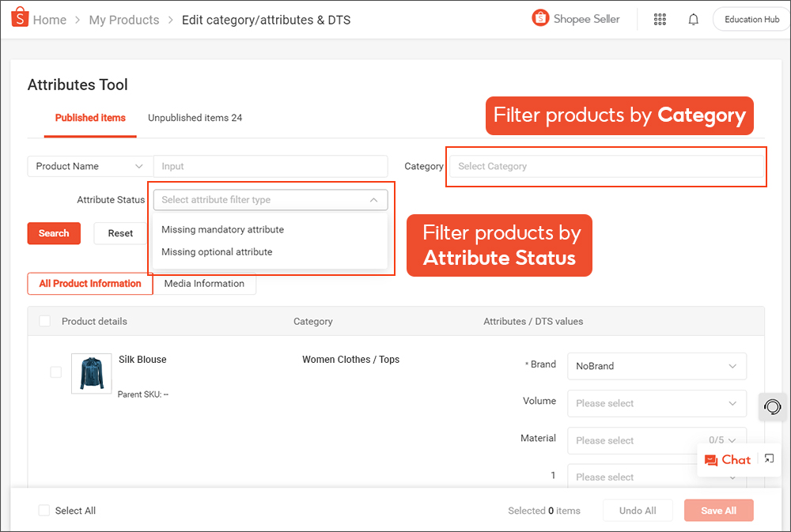Click the floating circle icon on right edge

772,406
